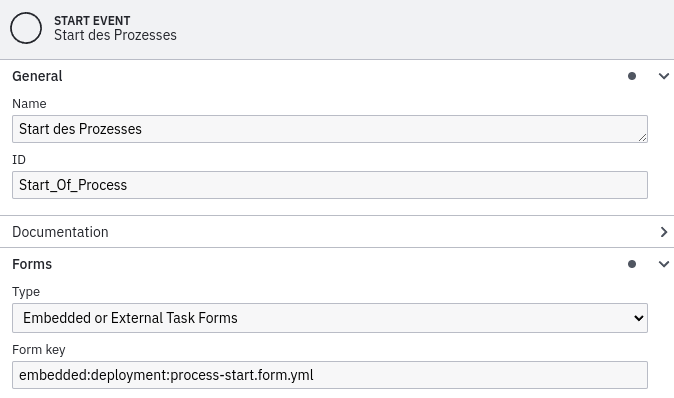Click the START EVENT header title
674x398 pixels.
[x=92, y=21]
